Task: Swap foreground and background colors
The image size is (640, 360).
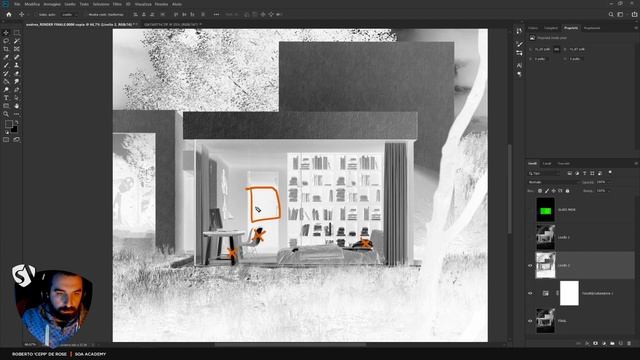Action: click(17, 122)
